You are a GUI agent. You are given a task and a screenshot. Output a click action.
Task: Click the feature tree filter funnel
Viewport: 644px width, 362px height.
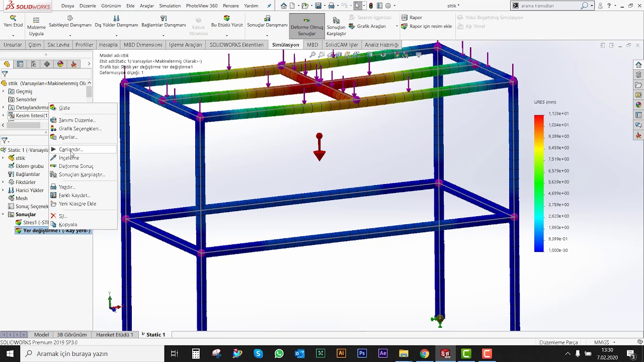tap(5, 74)
